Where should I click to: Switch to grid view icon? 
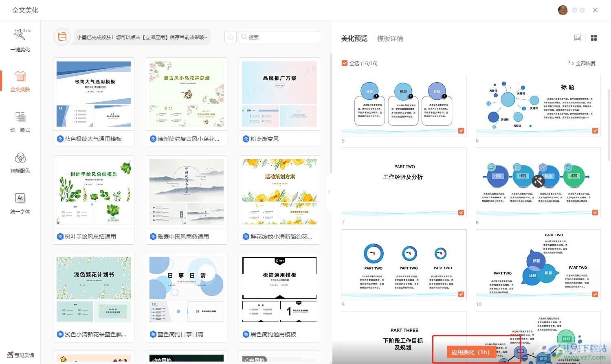[x=594, y=38]
